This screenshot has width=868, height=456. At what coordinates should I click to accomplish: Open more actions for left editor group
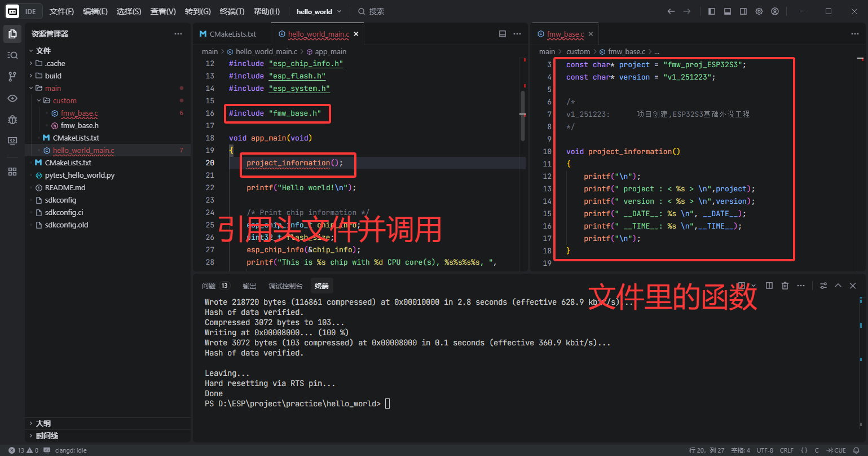[x=517, y=34]
